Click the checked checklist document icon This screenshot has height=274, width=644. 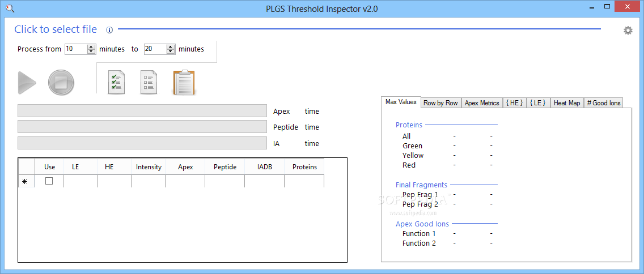(116, 83)
